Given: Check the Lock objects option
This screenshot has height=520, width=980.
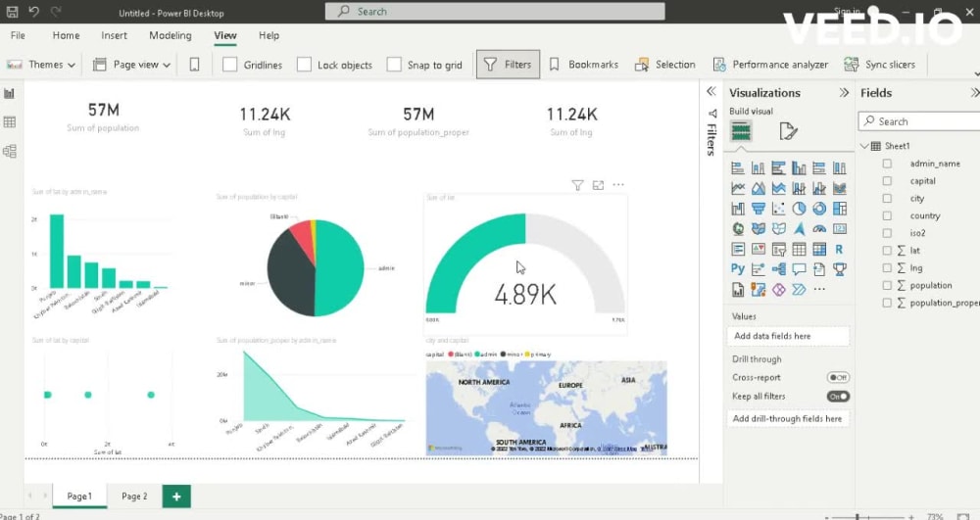Looking at the screenshot, I should point(305,65).
